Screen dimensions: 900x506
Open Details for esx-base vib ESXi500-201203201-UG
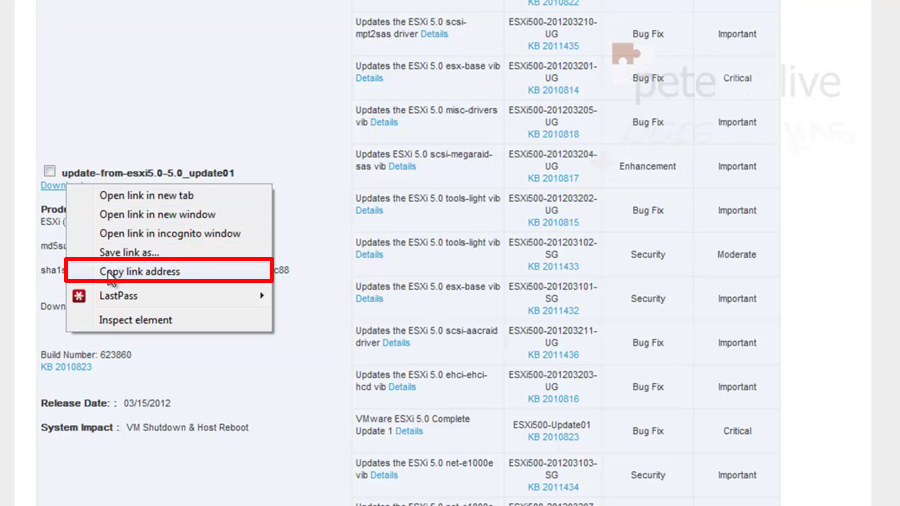click(369, 78)
